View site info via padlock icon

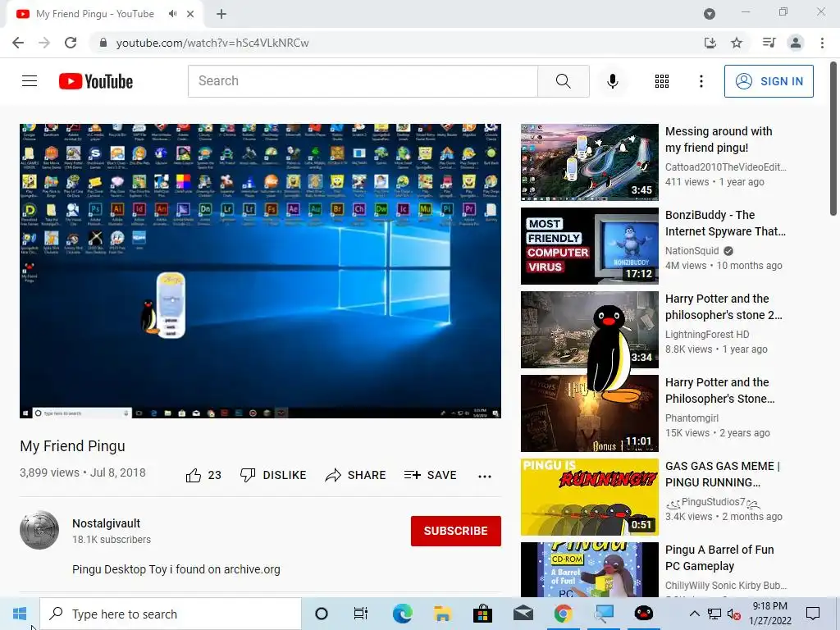click(103, 43)
